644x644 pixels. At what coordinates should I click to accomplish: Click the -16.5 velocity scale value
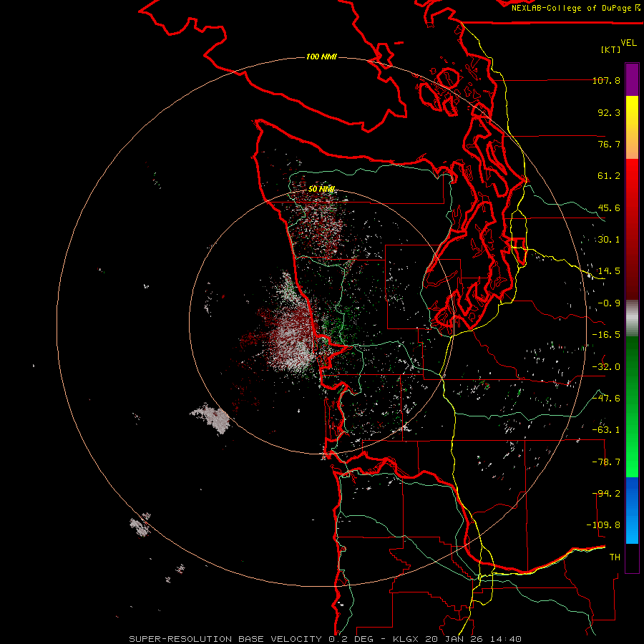pos(606,335)
